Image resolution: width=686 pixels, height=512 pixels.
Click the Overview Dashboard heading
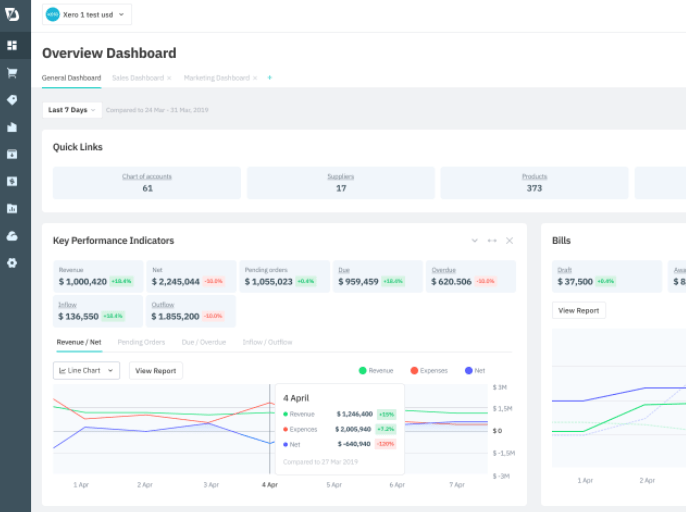click(109, 53)
